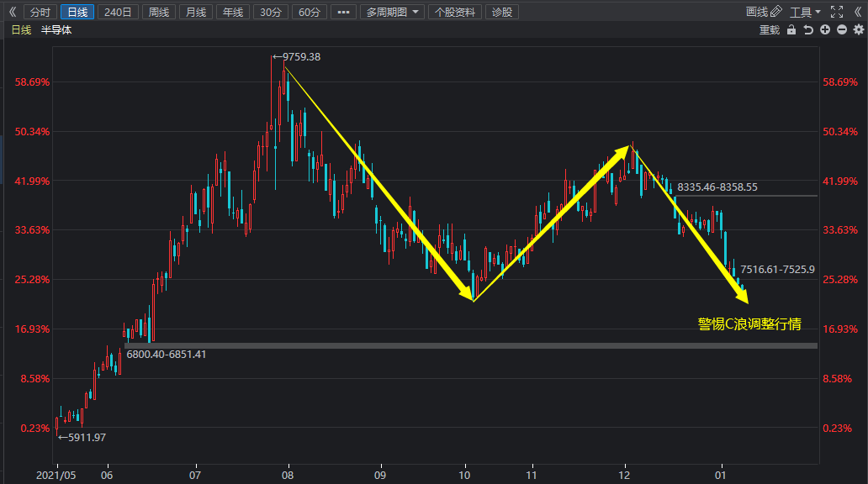Select the 30分 minute period
868x484 pixels.
tap(271, 12)
